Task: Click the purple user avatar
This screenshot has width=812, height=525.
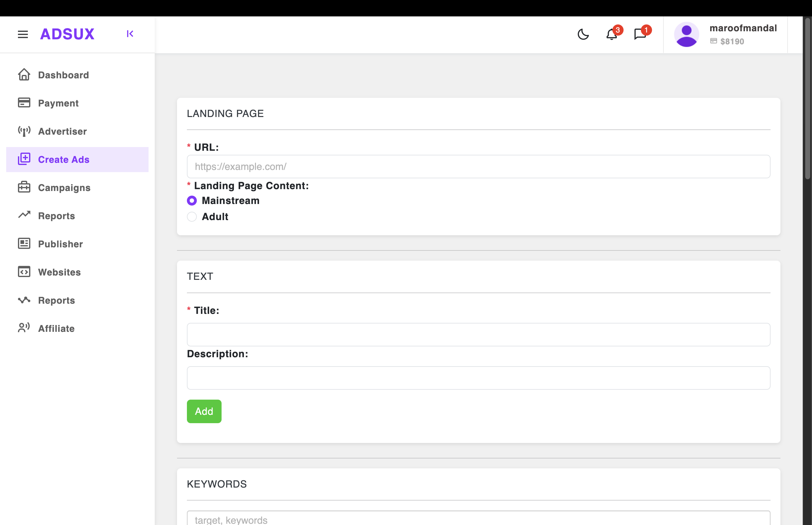Action: [x=686, y=34]
